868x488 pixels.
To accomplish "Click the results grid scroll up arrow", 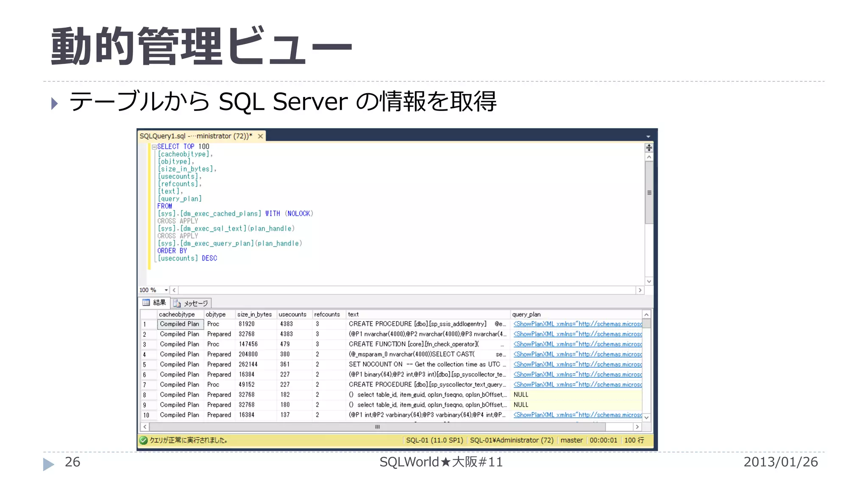I will pos(646,315).
